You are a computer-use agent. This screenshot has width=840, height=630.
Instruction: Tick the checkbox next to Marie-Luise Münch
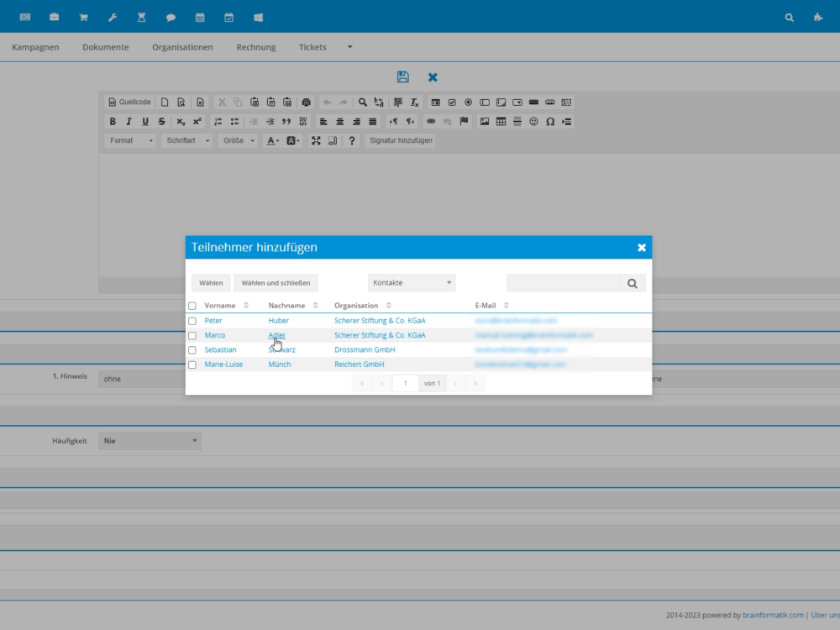pos(192,365)
